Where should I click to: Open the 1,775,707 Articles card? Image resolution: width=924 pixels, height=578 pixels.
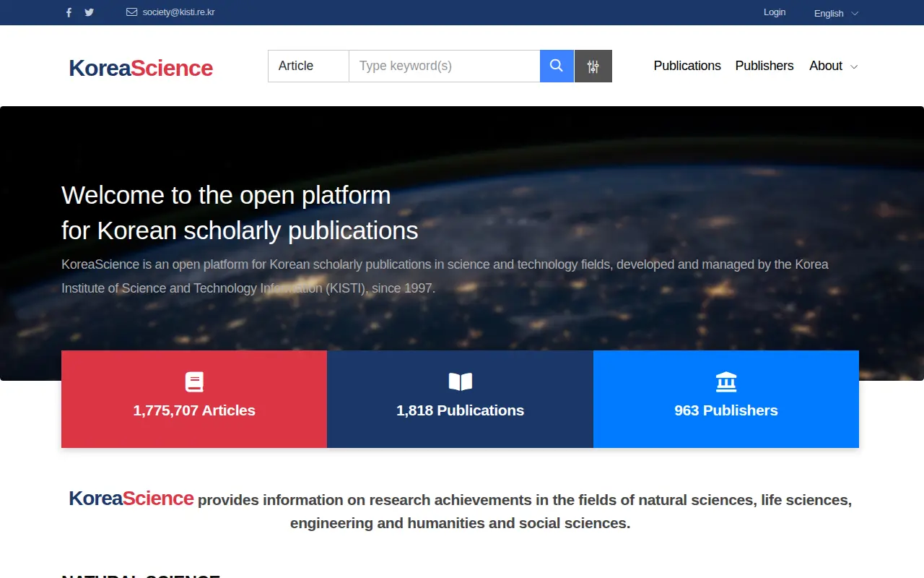(194, 399)
